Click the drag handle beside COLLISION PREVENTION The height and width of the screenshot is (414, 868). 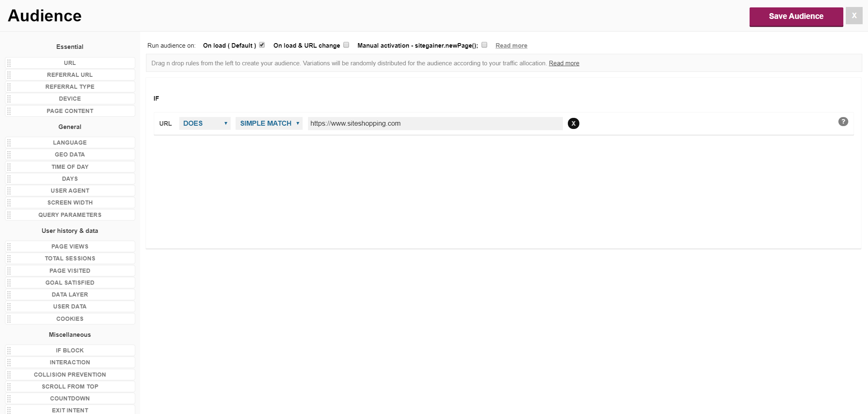(9, 375)
